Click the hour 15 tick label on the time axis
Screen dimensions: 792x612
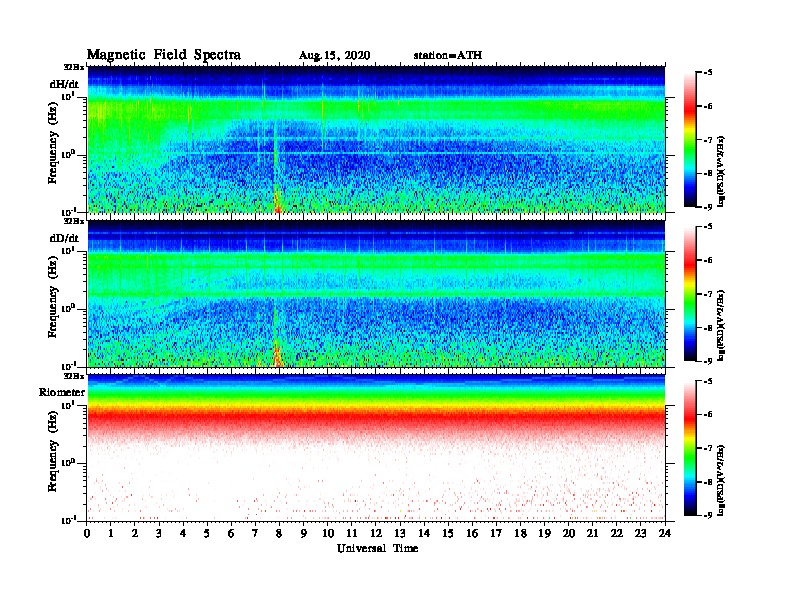(449, 533)
